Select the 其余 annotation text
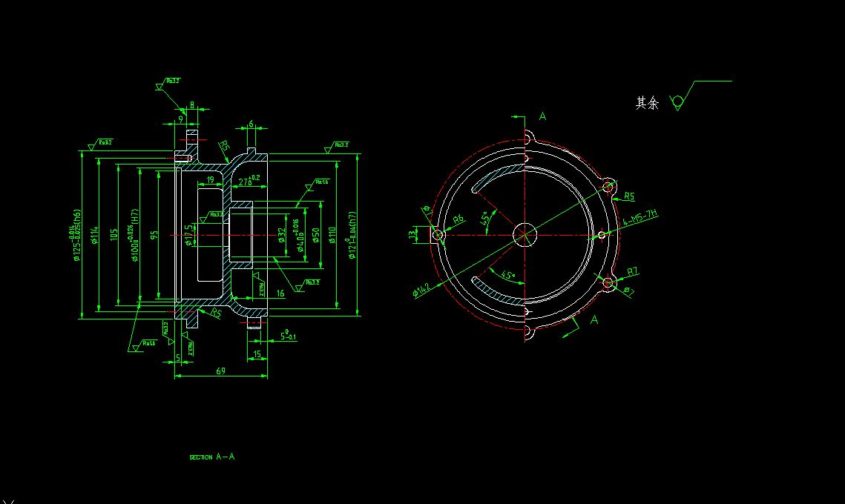This screenshot has width=845, height=504. pyautogui.click(x=647, y=103)
